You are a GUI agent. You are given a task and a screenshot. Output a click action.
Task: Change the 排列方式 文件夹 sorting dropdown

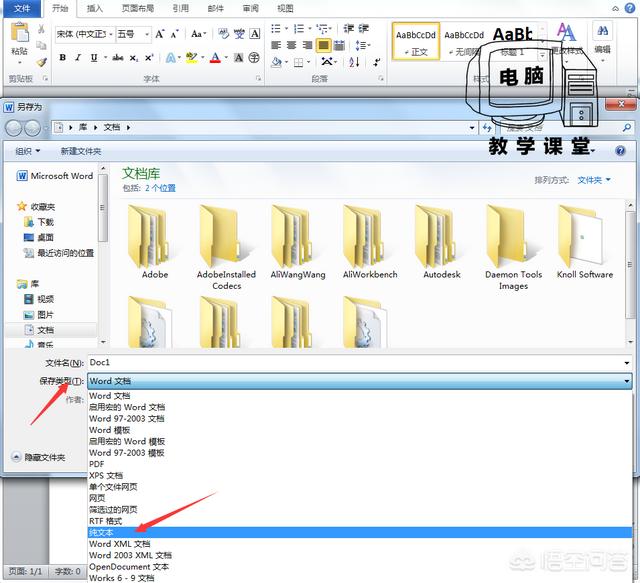(x=593, y=180)
